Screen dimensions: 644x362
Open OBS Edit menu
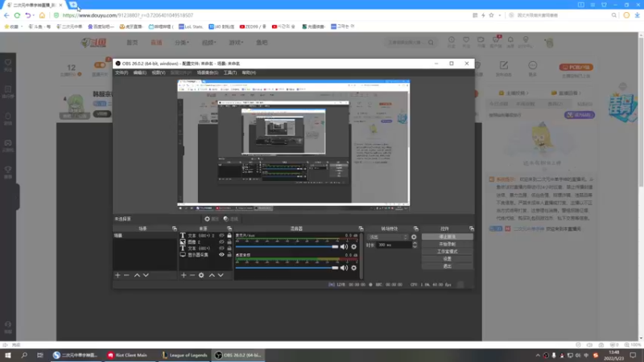(139, 72)
